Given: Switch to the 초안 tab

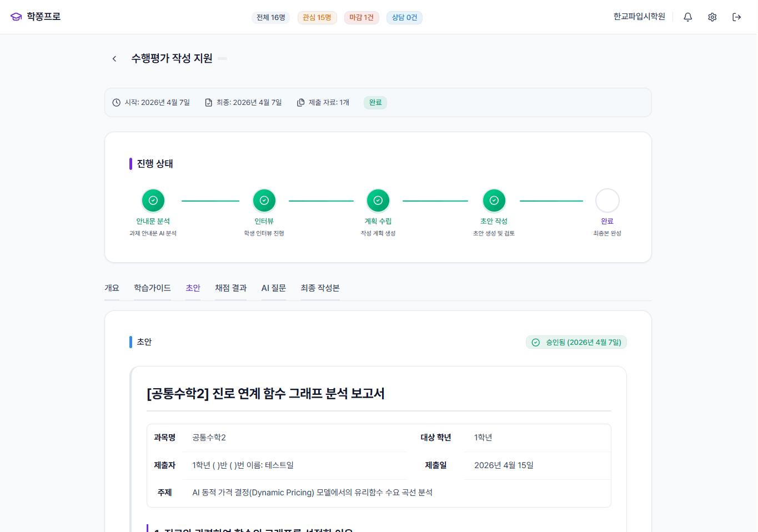Looking at the screenshot, I should tap(193, 288).
